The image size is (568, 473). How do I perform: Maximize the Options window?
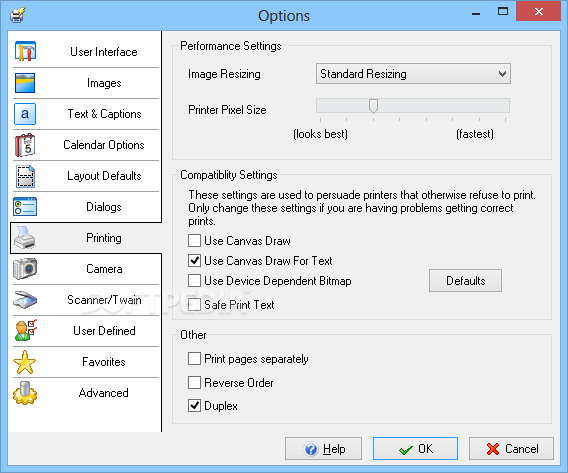503,12
